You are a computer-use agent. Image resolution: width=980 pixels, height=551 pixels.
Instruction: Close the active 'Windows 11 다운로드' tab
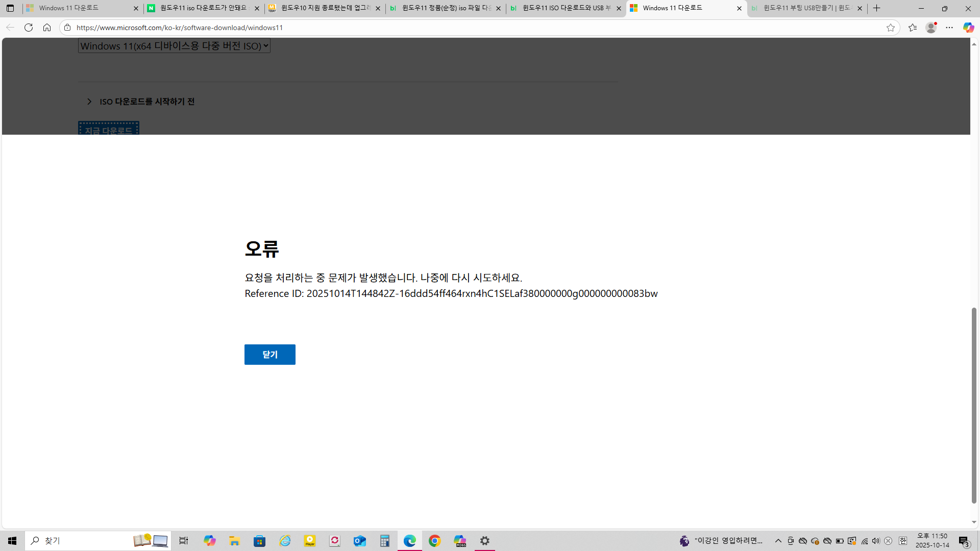(739, 8)
